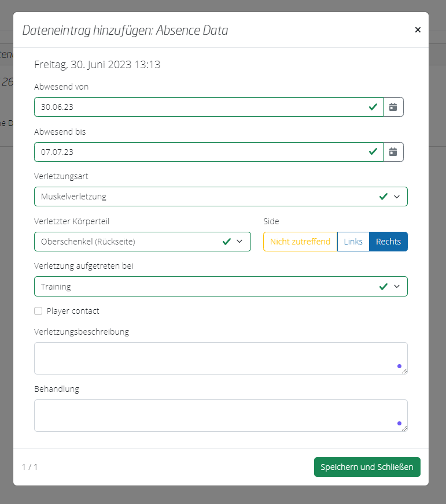Viewport: 446px width, 504px height.
Task: Click purple dot in Verletzungsbeschreibung textarea
Action: [x=399, y=366]
